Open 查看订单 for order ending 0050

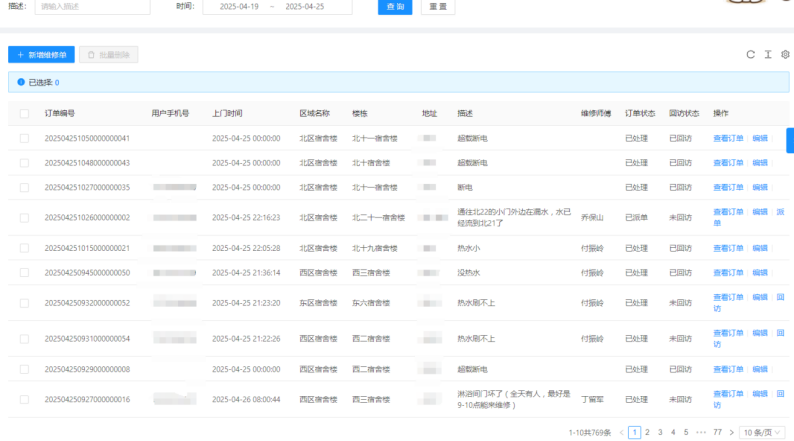(x=728, y=272)
